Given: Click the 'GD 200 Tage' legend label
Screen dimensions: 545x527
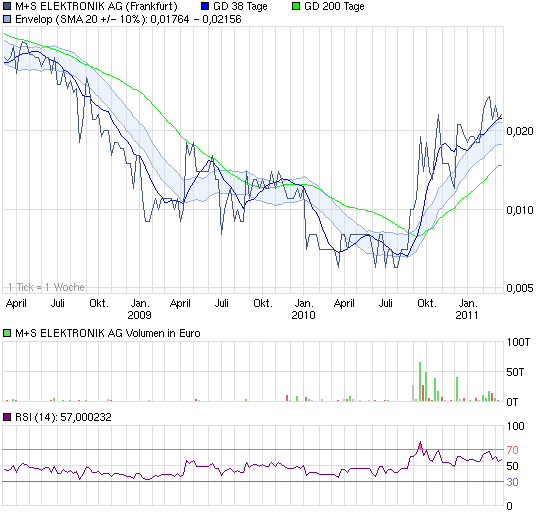Looking at the screenshot, I should (x=334, y=6).
